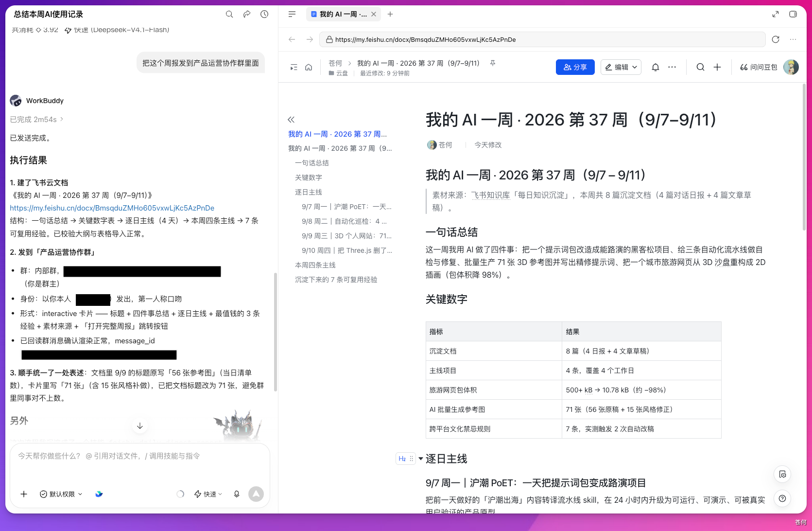Click the 旅游网页包体积 table cell
Viewport: 812px width, 531px height.
click(494, 390)
